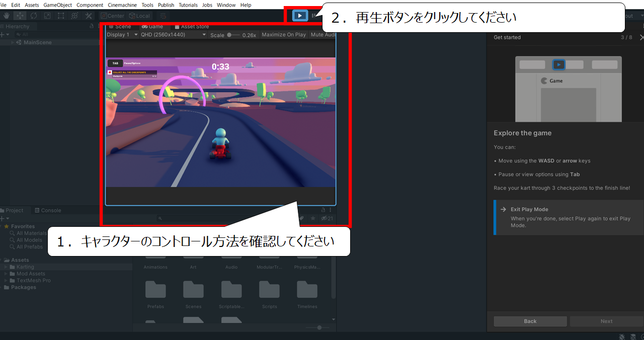The width and height of the screenshot is (644, 340).
Task: Click the search by label tag icon
Action: pyautogui.click(x=301, y=218)
